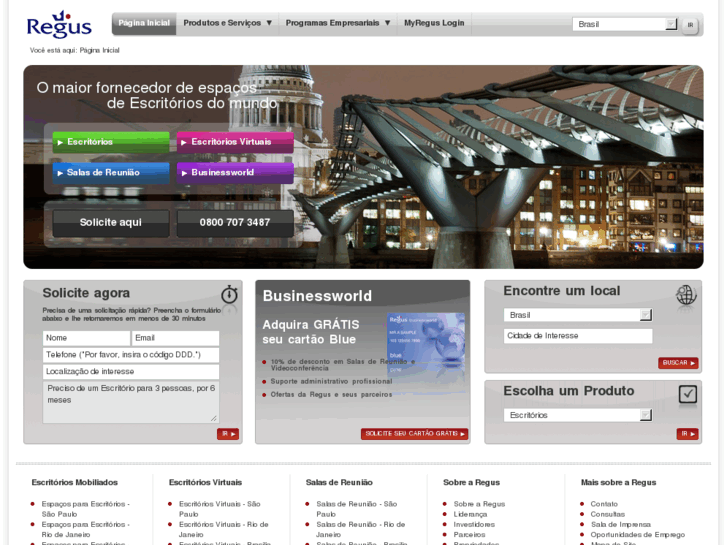
Task: Open Sala de Imprensa link
Action: coord(620,524)
